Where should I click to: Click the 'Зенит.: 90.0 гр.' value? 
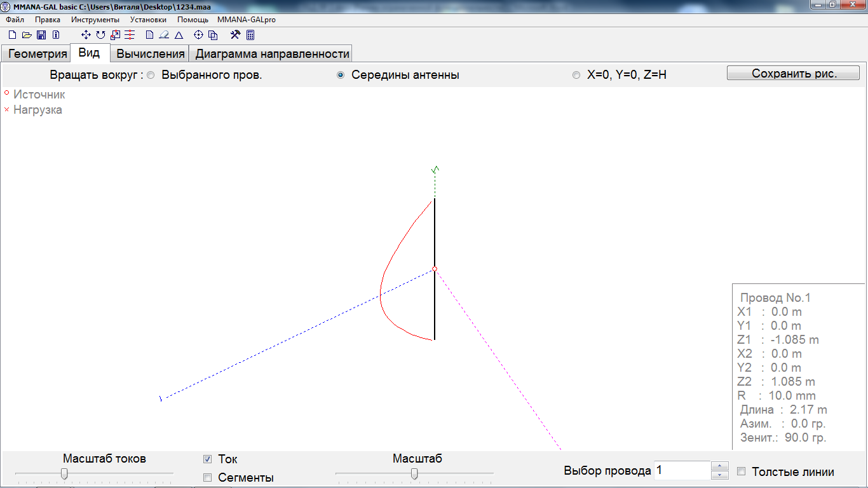(783, 438)
